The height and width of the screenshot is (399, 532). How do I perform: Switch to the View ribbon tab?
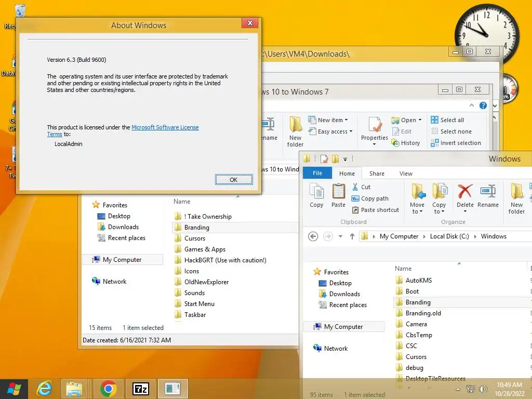[x=406, y=174]
